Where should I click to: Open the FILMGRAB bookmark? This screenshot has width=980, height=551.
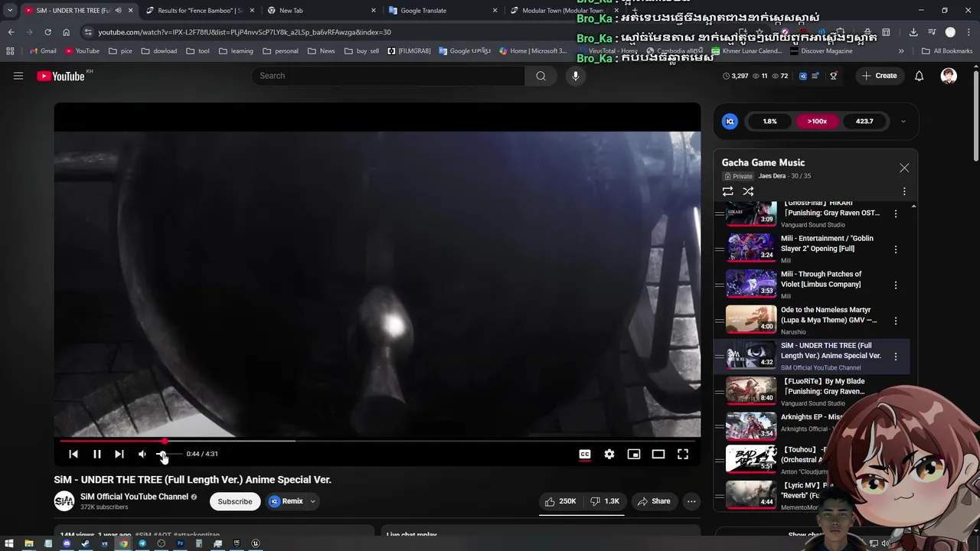[x=410, y=51]
